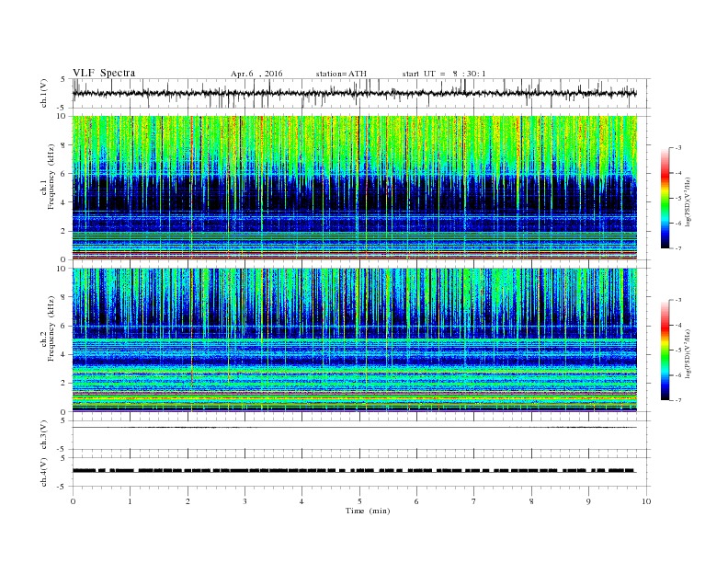Click the ch.1 voltage waveform trace

[x=355, y=93]
